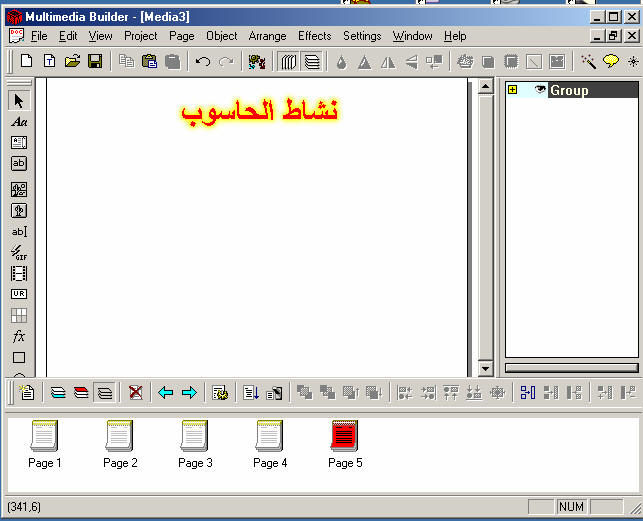Open the Settings menu
643x521 pixels.
coord(362,36)
